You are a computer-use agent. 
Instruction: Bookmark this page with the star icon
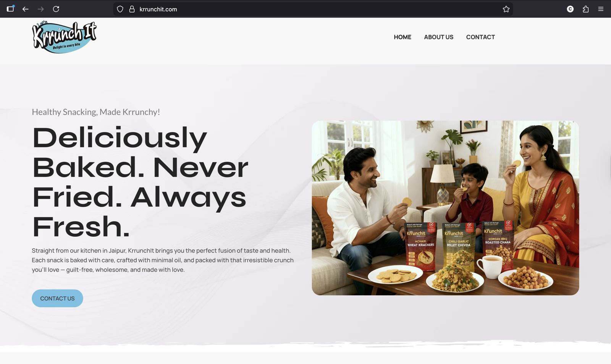pos(506,9)
